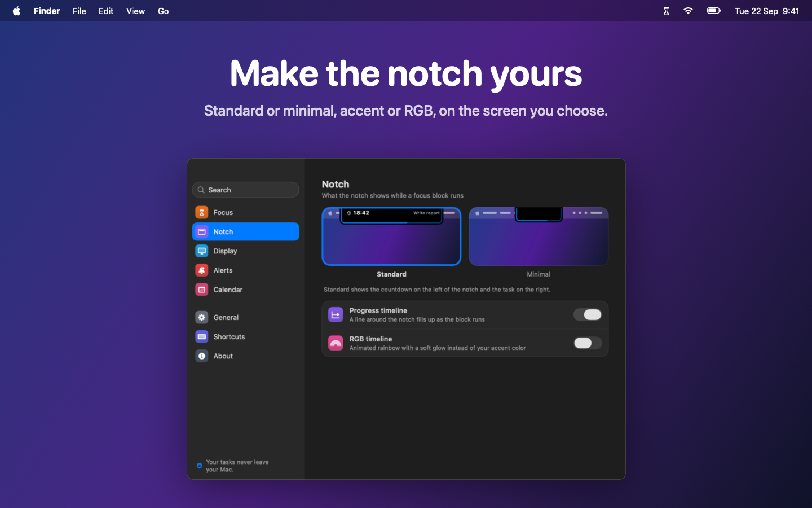The height and width of the screenshot is (508, 812).
Task: Open the Apple menu
Action: tap(17, 11)
